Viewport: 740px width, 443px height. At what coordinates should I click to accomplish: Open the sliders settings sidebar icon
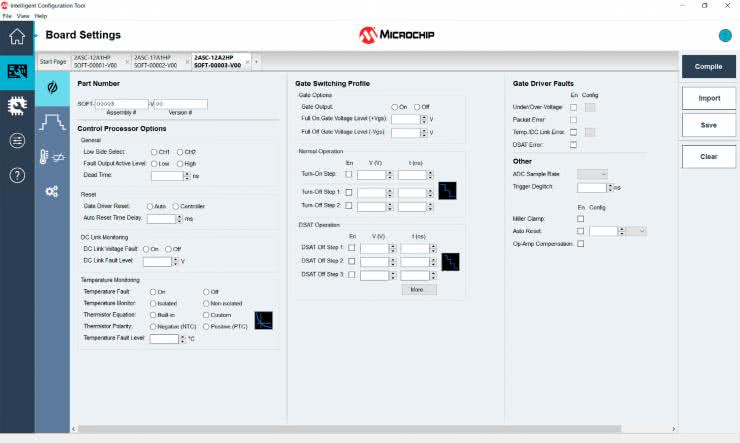(17, 140)
